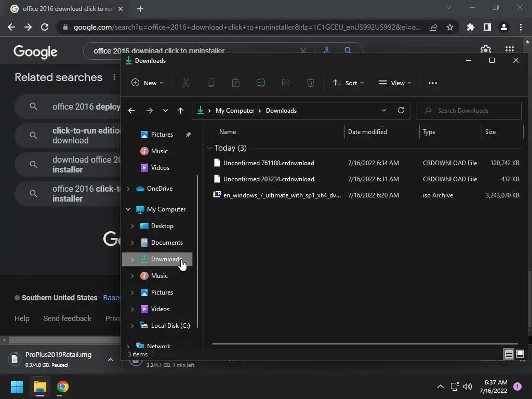Open recent locations dropdown arrow
This screenshot has height=399, width=532.
point(165,111)
